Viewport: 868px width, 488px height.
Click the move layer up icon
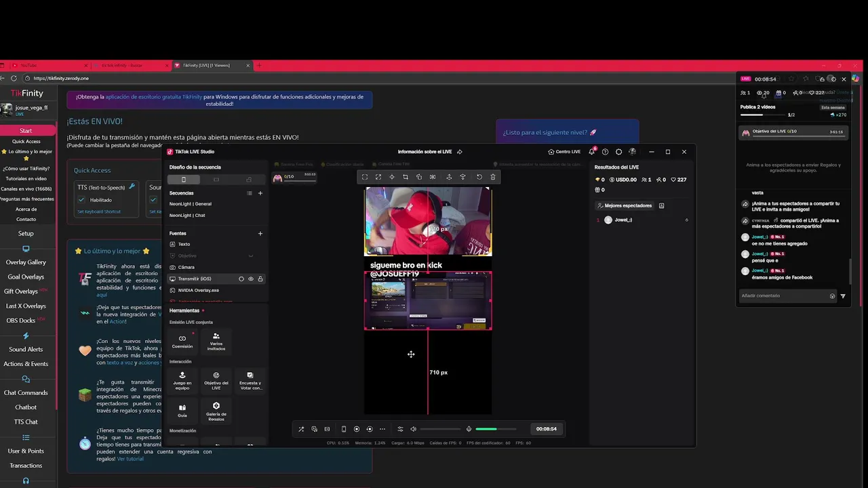coord(449,177)
